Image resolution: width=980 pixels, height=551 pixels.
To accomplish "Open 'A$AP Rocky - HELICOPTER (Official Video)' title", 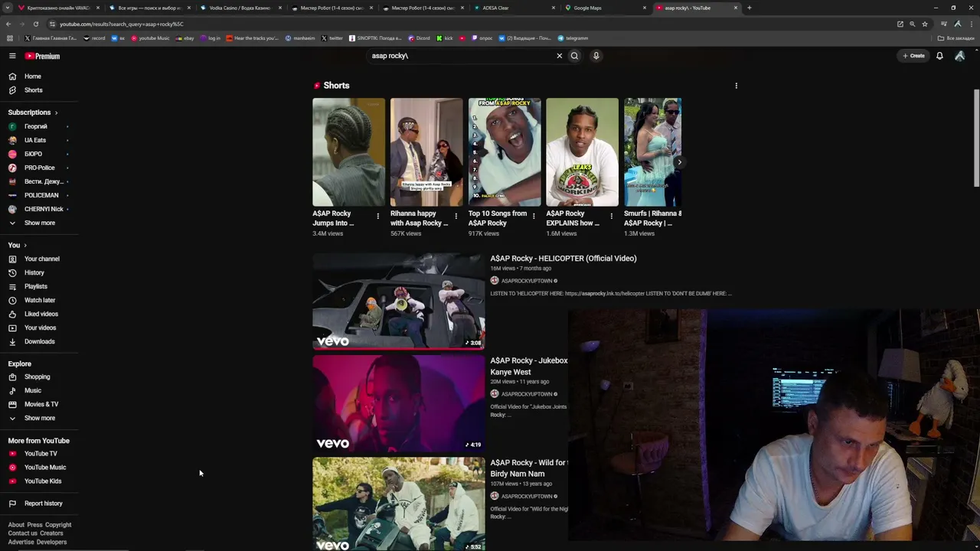I will coord(563,259).
